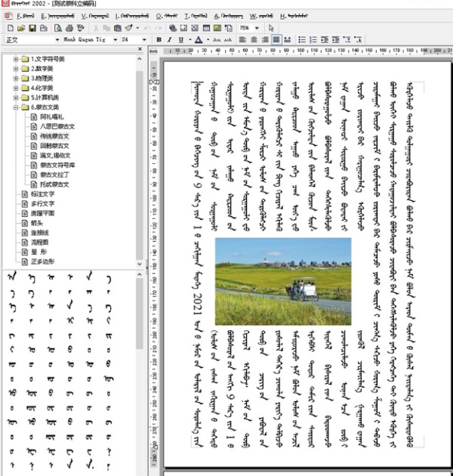This screenshot has height=476, width=453.
Task: Toggle bold formatting with the B button
Action: pyautogui.click(x=159, y=40)
